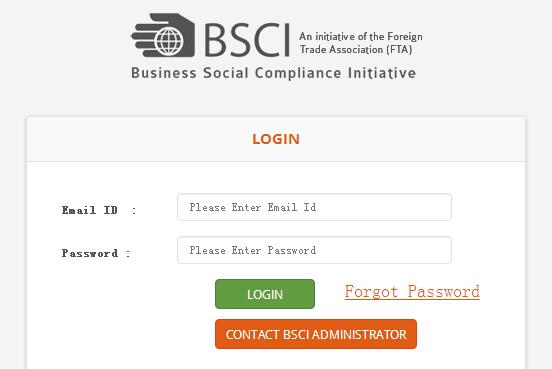This screenshot has width=552, height=369.
Task: Click the gray header bar of login panel
Action: 276,139
